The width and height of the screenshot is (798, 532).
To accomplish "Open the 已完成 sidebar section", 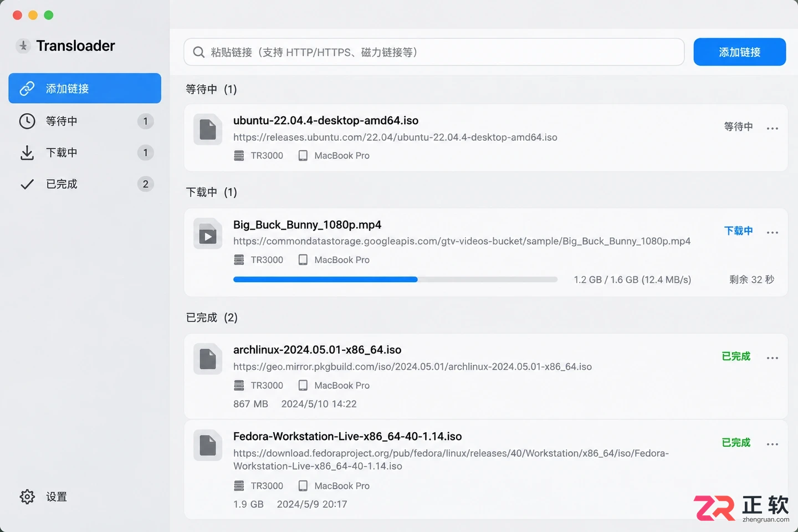I will tap(85, 184).
